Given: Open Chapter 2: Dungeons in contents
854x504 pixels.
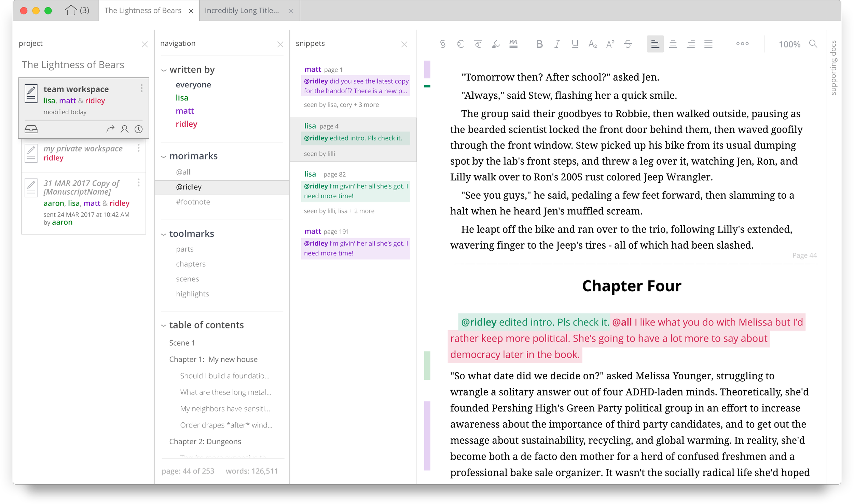Looking at the screenshot, I should pyautogui.click(x=205, y=442).
